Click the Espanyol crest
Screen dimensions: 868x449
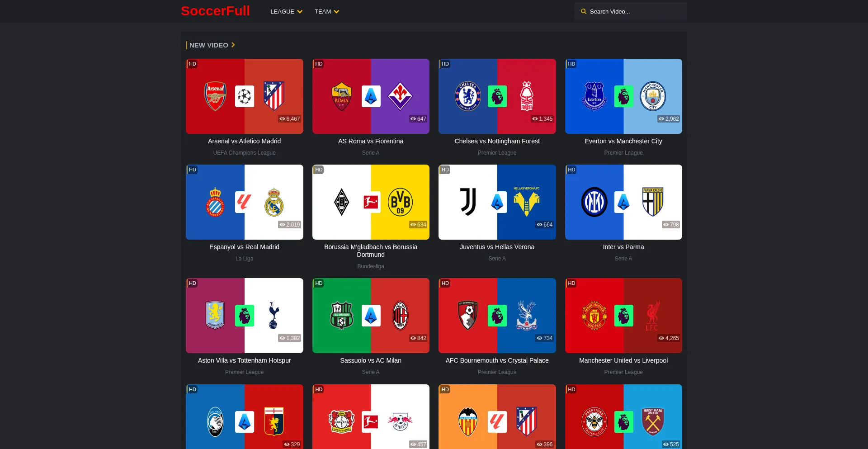tap(216, 202)
